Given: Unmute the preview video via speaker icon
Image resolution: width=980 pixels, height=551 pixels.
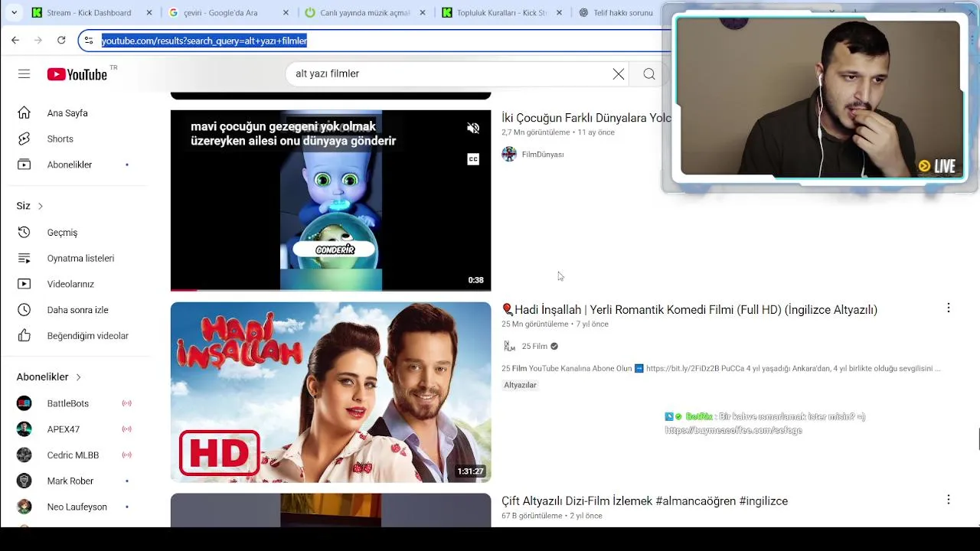Looking at the screenshot, I should click(x=473, y=129).
